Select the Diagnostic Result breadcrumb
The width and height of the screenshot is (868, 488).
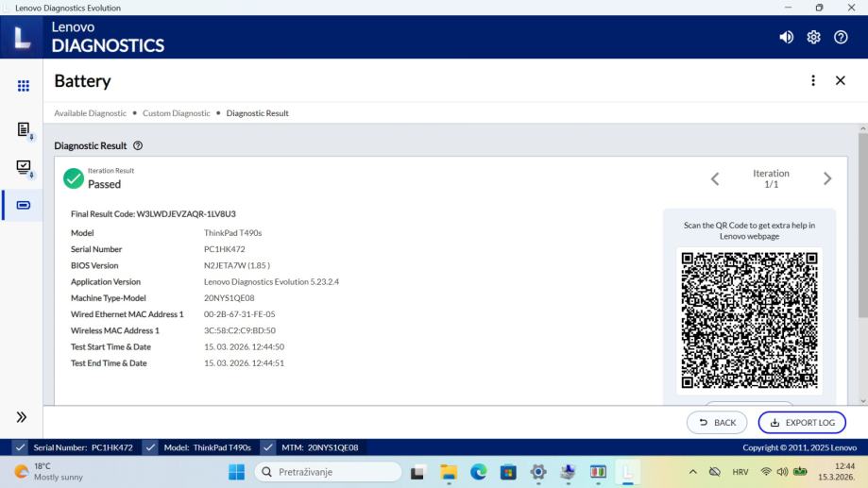[x=258, y=113]
